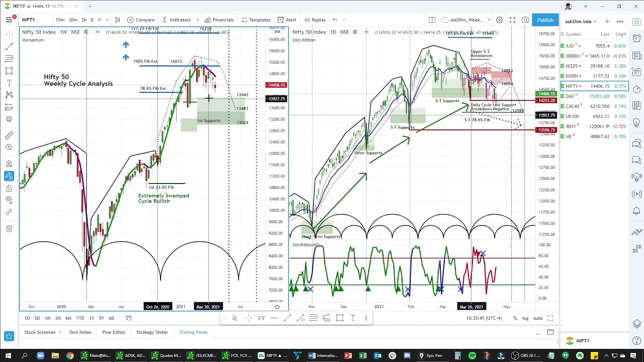The image size is (644, 362).
Task: Click the trash remove drawings icon
Action: click(x=9, y=229)
